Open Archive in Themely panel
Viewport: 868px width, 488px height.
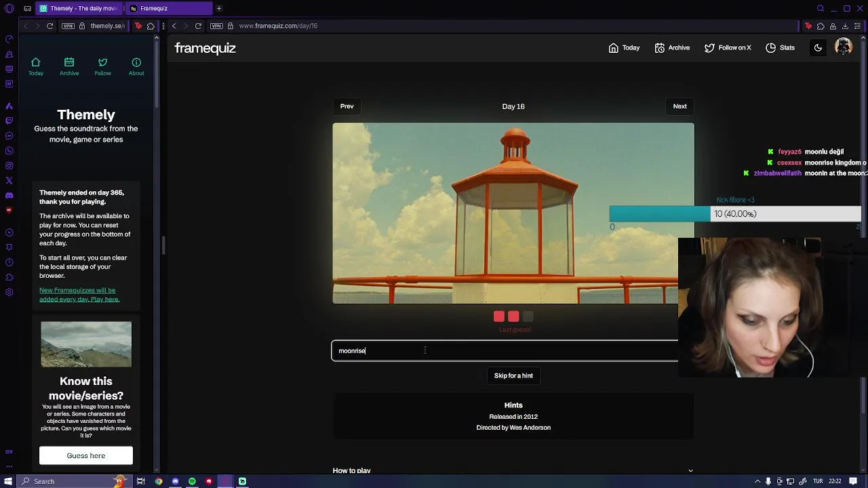69,66
